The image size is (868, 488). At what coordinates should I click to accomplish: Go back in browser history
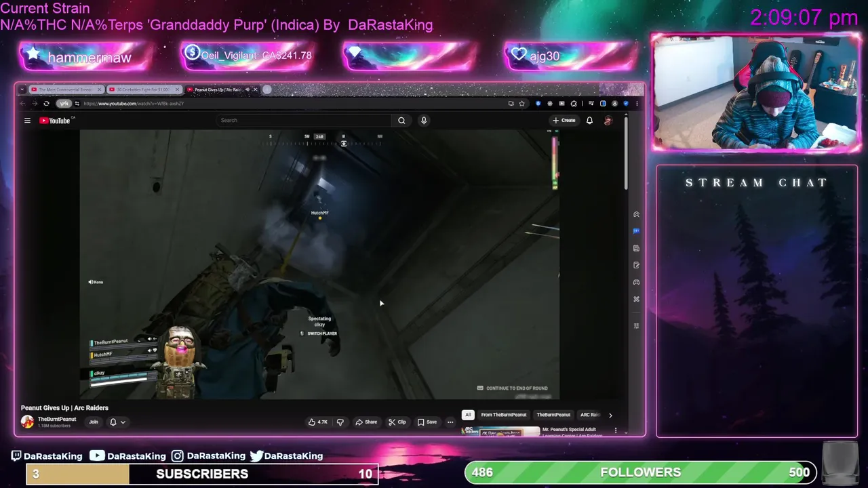click(x=22, y=104)
